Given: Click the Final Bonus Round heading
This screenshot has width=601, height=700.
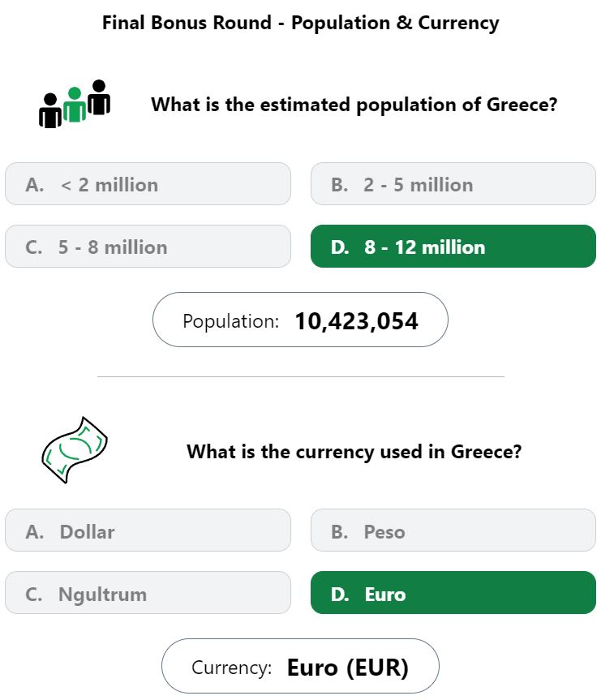Looking at the screenshot, I should click(300, 23).
